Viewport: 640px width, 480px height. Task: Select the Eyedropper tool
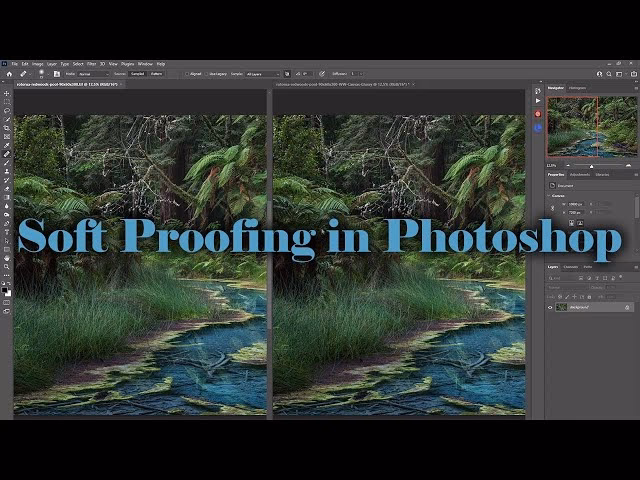tap(7, 145)
